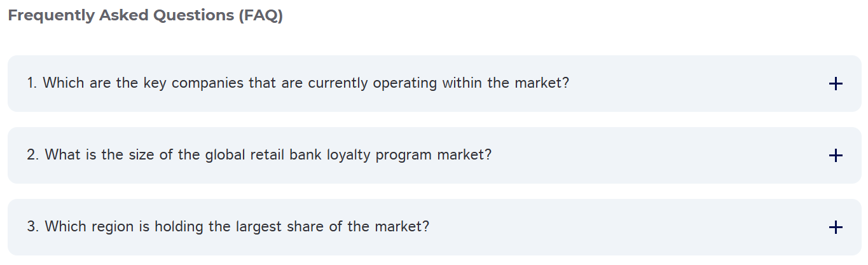Click the "(FAQ)" text in the heading
Screen dimensions: 868x265
pos(261,16)
